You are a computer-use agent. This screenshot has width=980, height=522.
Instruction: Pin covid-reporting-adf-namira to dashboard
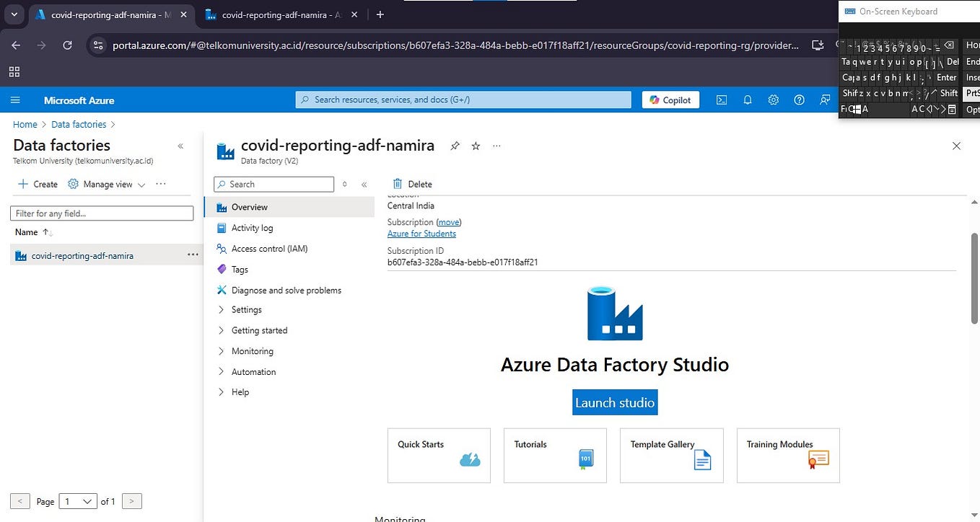point(455,146)
